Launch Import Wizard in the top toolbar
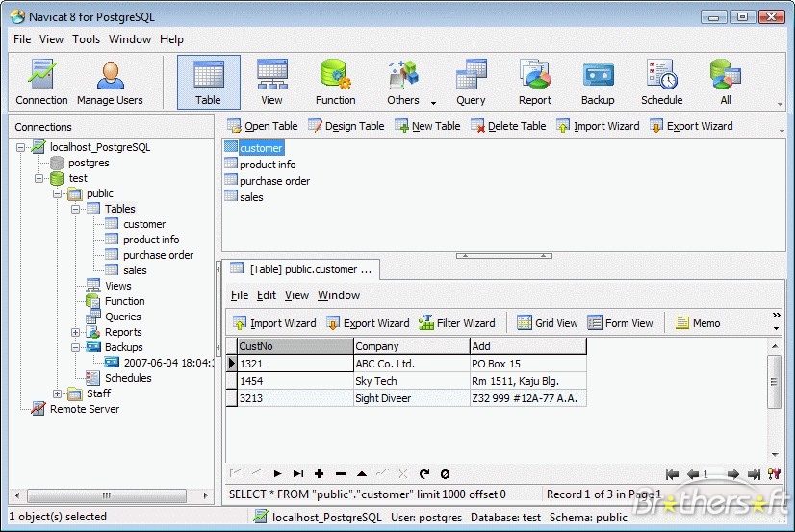 pyautogui.click(x=598, y=126)
